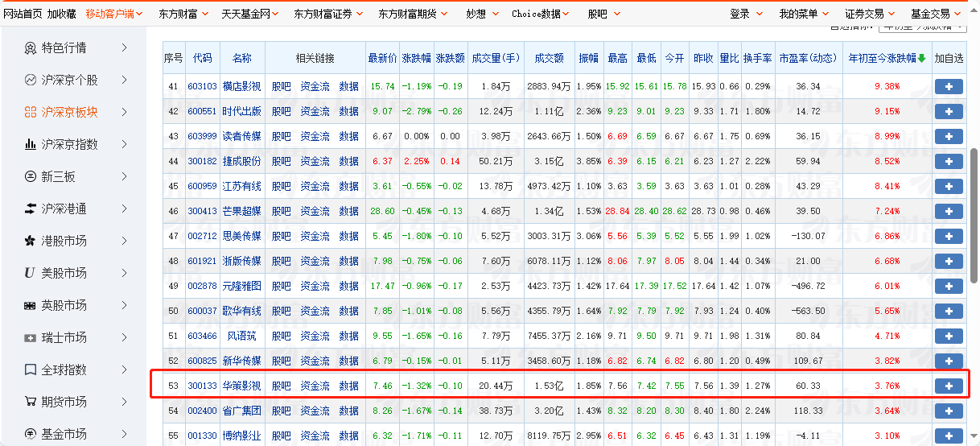Add 芒果超媒 to watchlist with plus button
The height and width of the screenshot is (446, 980).
[x=949, y=212]
